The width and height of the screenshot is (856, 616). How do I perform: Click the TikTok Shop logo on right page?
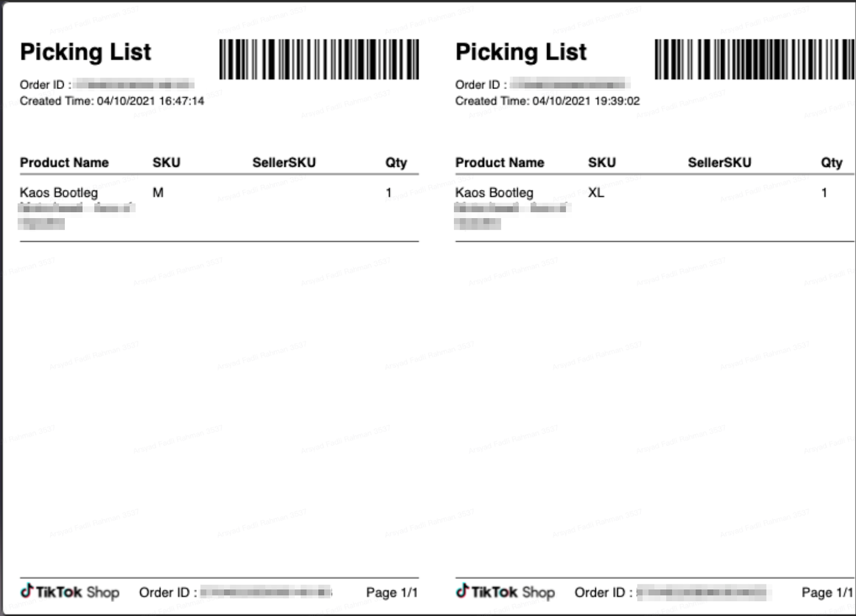[505, 592]
